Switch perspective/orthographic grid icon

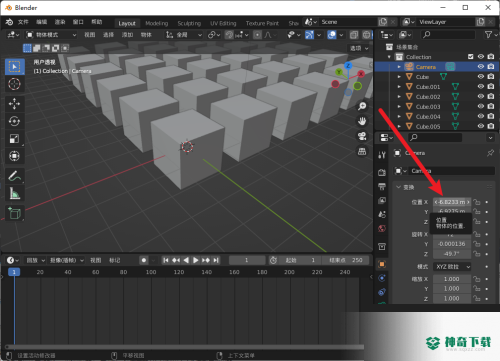362,151
